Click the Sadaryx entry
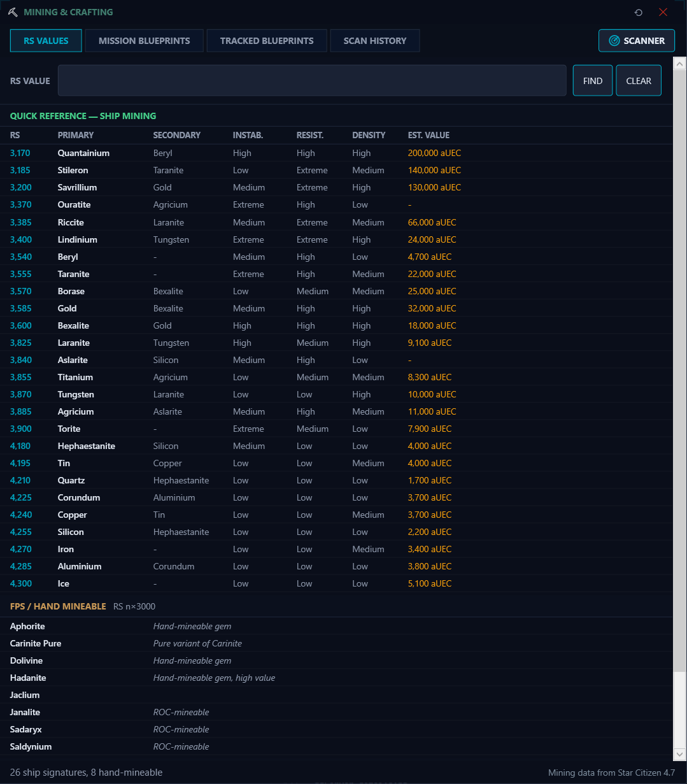This screenshot has width=687, height=784. coord(26,729)
